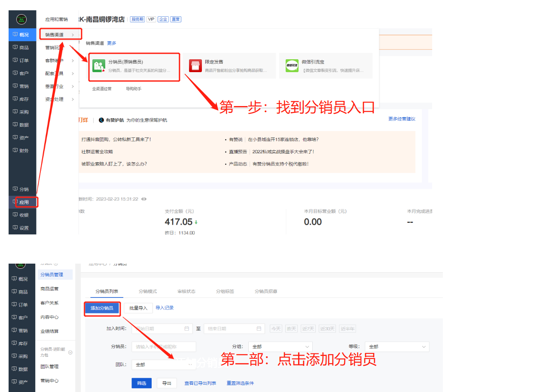540x392 pixels.
Task: Toggle the eye icon beside update time
Action: 144,199
